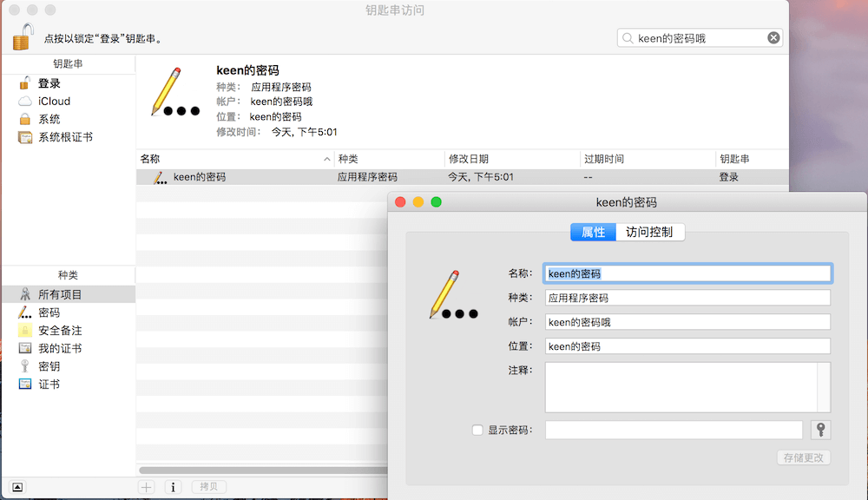Image resolution: width=868 pixels, height=500 pixels.
Task: Select the keen的密码 row in the list
Action: click(260, 177)
